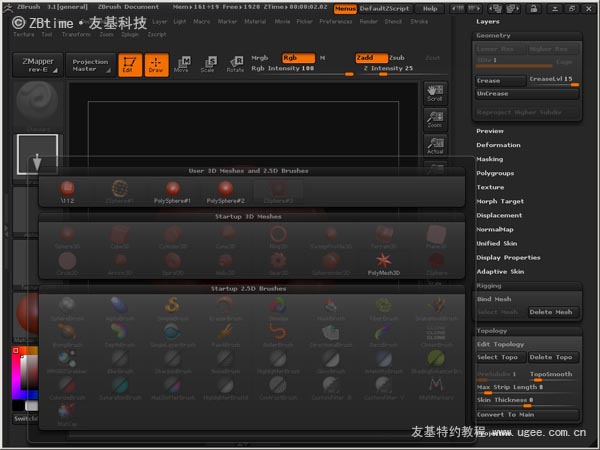Toggle Edit mode button
This screenshot has width=600, height=450.
[130, 65]
